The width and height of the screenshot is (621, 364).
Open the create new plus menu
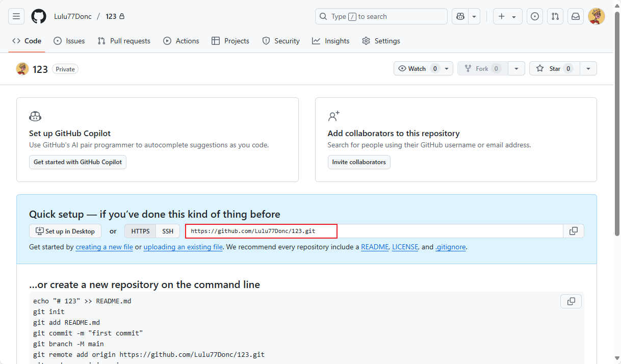pos(507,16)
